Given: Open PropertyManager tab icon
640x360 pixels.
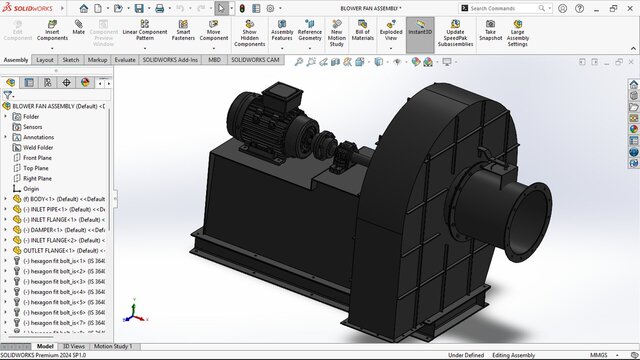Looking at the screenshot, I should [29, 82].
